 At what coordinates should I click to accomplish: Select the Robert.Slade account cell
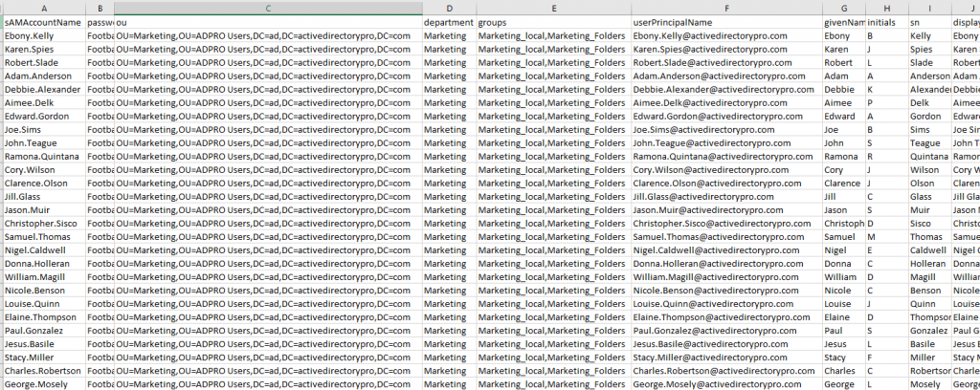[44, 62]
